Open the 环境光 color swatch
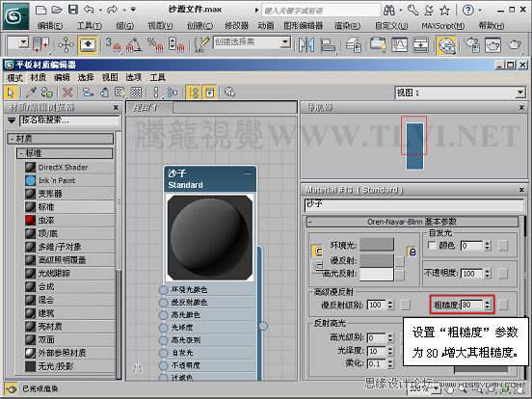This screenshot has height=399, width=532. (x=377, y=244)
